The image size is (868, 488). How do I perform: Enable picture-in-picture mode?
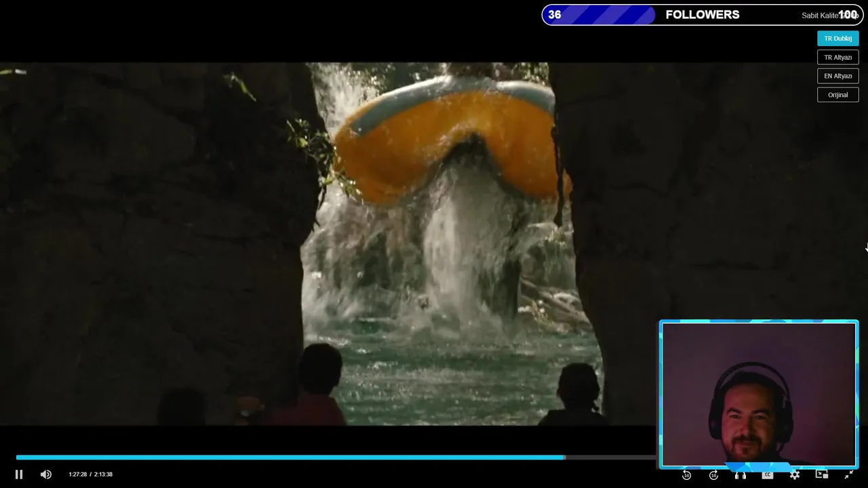click(x=822, y=474)
